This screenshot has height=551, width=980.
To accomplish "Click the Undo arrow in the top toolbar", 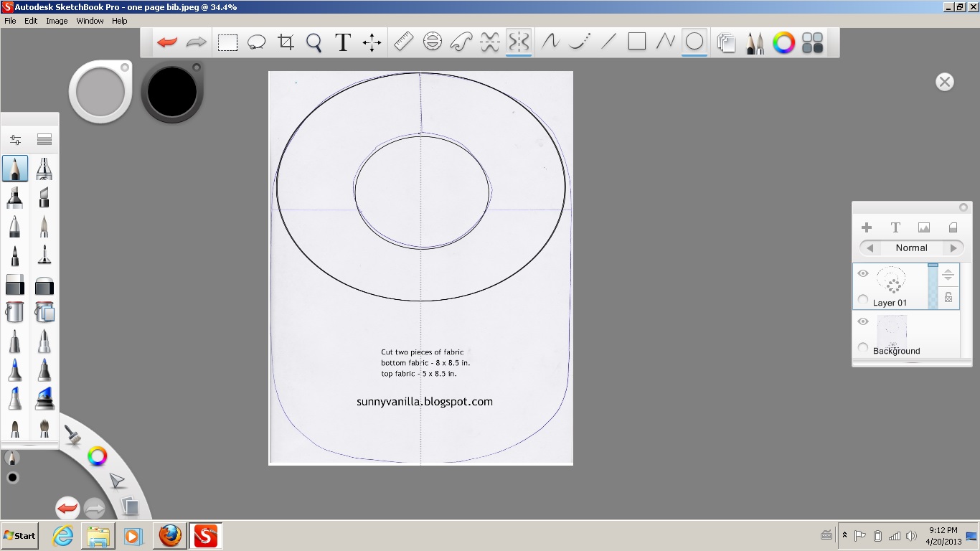I will (167, 42).
